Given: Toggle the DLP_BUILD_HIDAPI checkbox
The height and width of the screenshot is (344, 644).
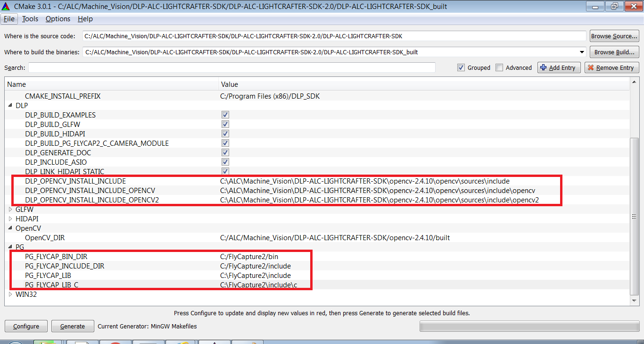Looking at the screenshot, I should click(225, 134).
